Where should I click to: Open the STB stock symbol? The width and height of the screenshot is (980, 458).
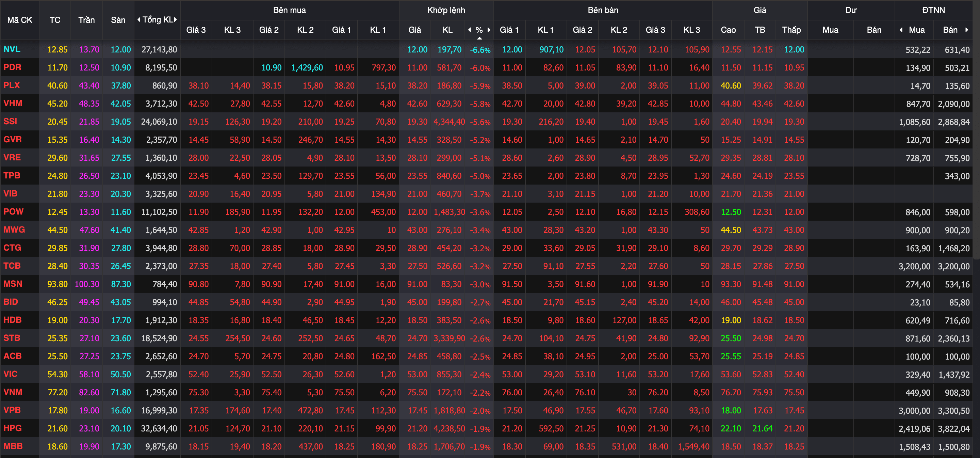pyautogui.click(x=12, y=338)
